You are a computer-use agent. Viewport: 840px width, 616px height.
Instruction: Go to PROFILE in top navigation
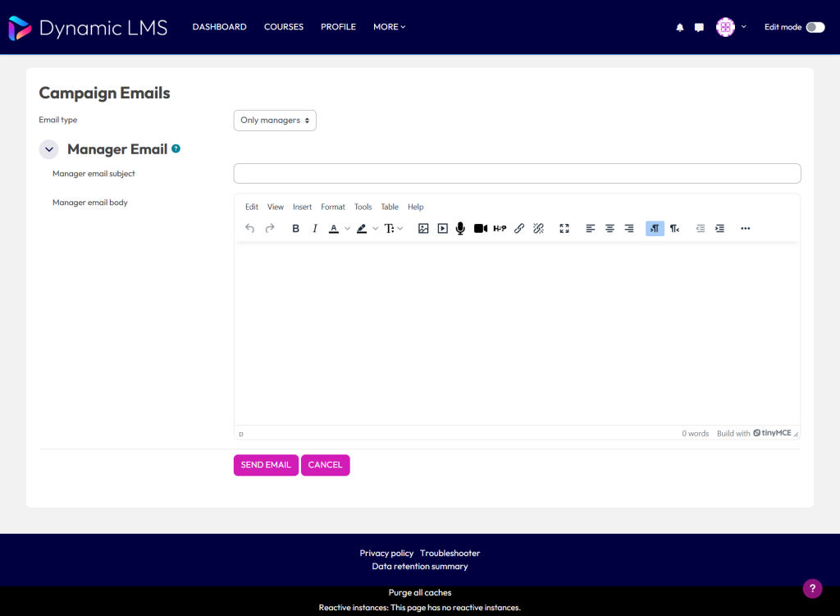click(338, 27)
